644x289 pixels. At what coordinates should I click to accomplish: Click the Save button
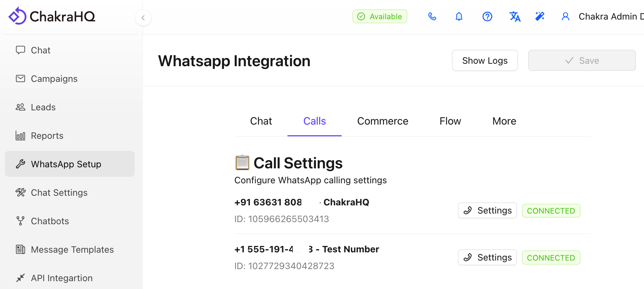tap(582, 61)
